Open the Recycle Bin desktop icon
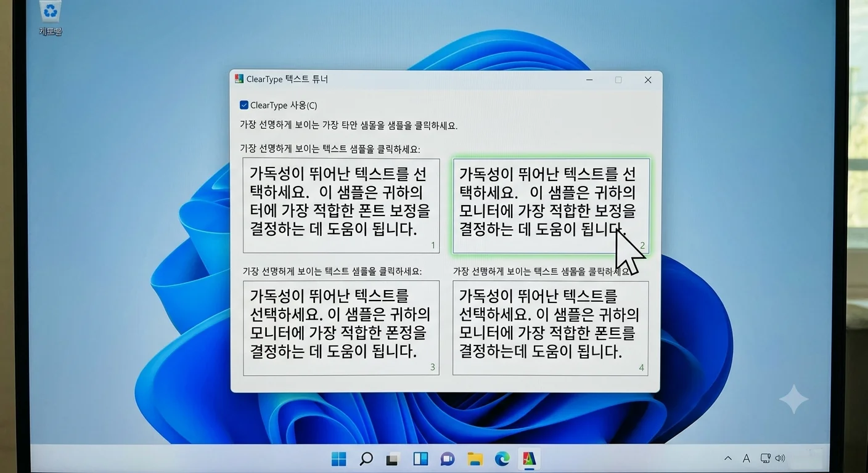Screen dimensions: 868x473 [x=50, y=18]
